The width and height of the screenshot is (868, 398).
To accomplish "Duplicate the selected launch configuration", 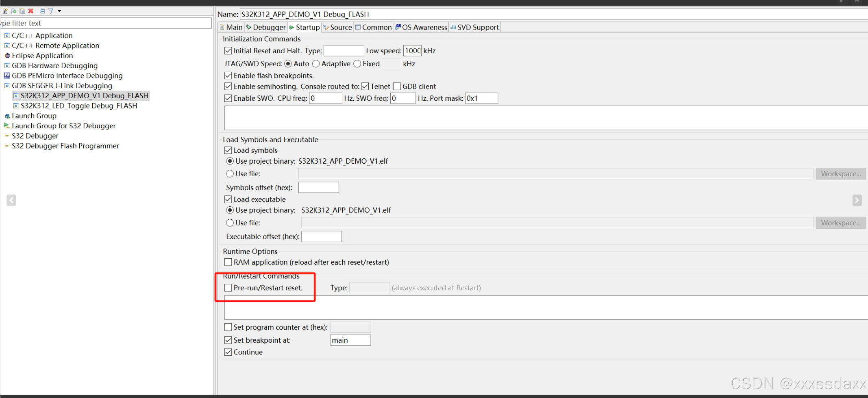I will point(22,11).
